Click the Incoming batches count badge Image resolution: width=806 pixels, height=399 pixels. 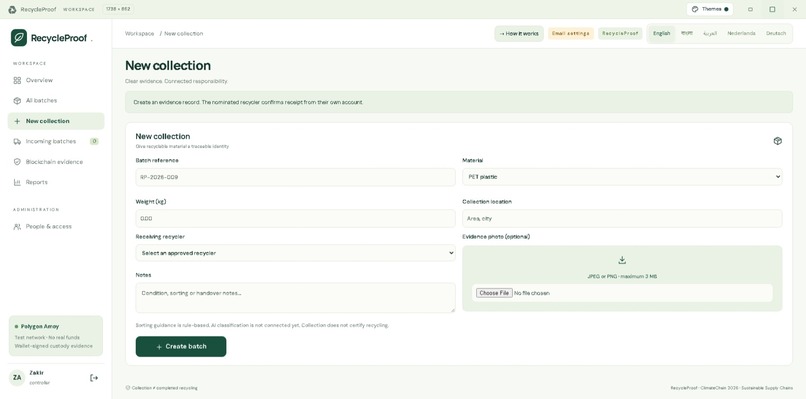coord(94,141)
